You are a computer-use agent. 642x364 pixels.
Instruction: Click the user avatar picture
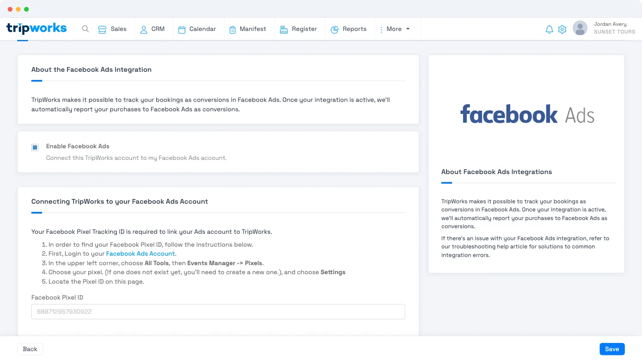pos(580,28)
